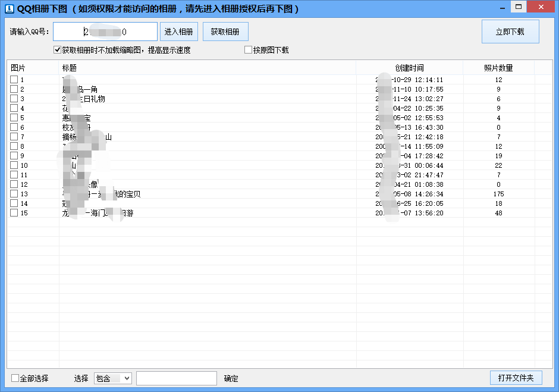This screenshot has height=392, width=559.
Task: Click the 进入相册 button
Action: point(179,31)
